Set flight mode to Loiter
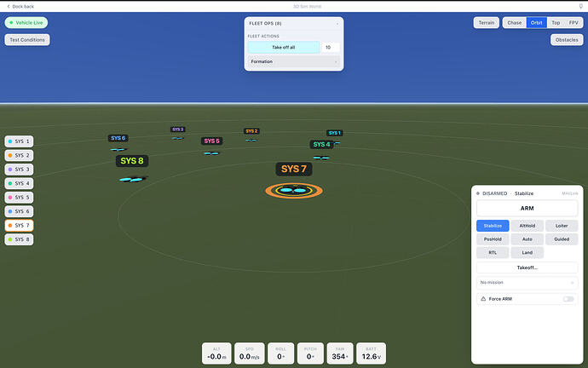This screenshot has width=588, height=368. click(562, 226)
